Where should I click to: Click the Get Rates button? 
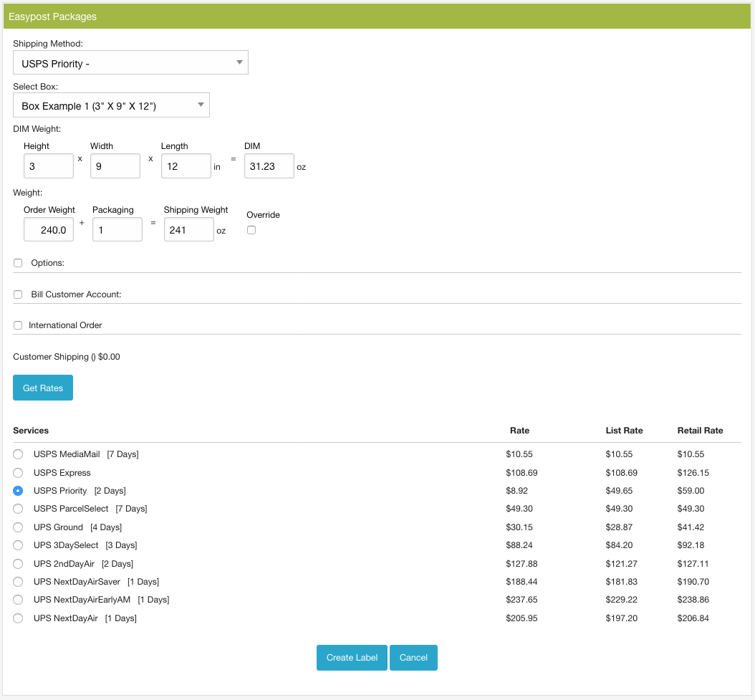(43, 388)
